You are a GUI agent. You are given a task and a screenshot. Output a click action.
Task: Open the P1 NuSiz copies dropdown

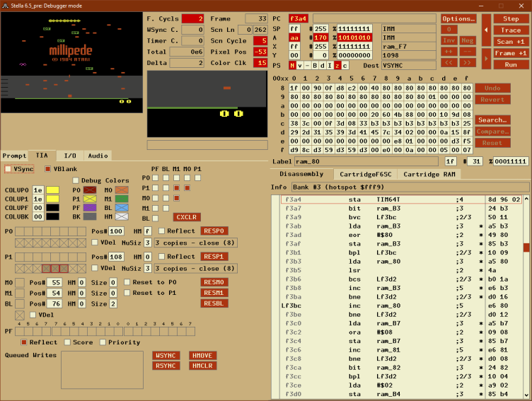coord(189,268)
